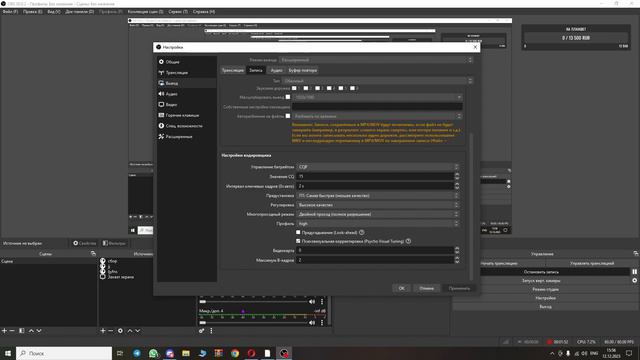Enable the Предугадывание (Look-ahead) checkbox

coord(298,232)
